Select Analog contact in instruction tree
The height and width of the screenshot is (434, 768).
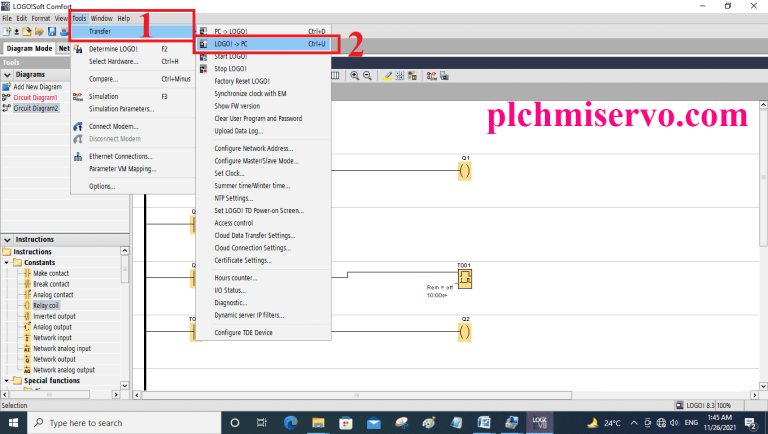coord(53,295)
